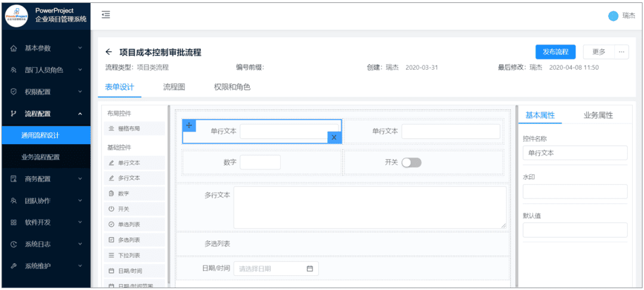Switch to the 权限和角色 tab

click(x=232, y=87)
